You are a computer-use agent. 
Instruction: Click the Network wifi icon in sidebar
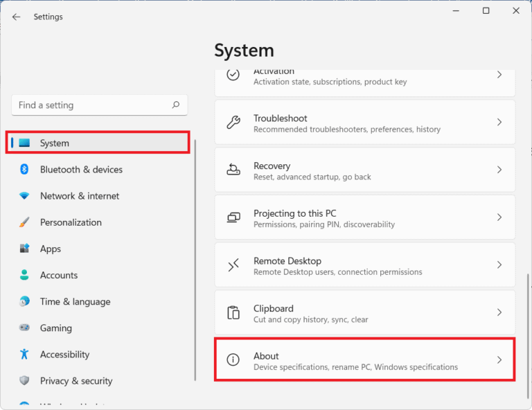click(x=24, y=196)
